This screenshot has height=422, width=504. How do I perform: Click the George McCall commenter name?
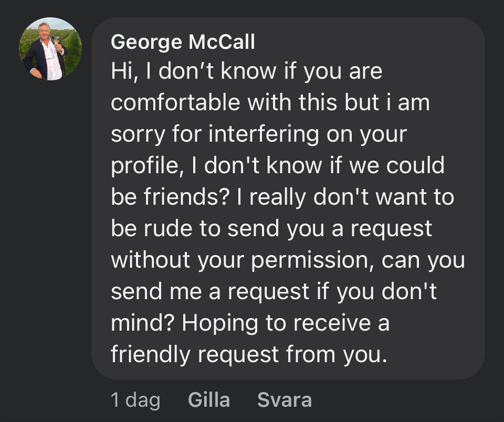pos(183,43)
